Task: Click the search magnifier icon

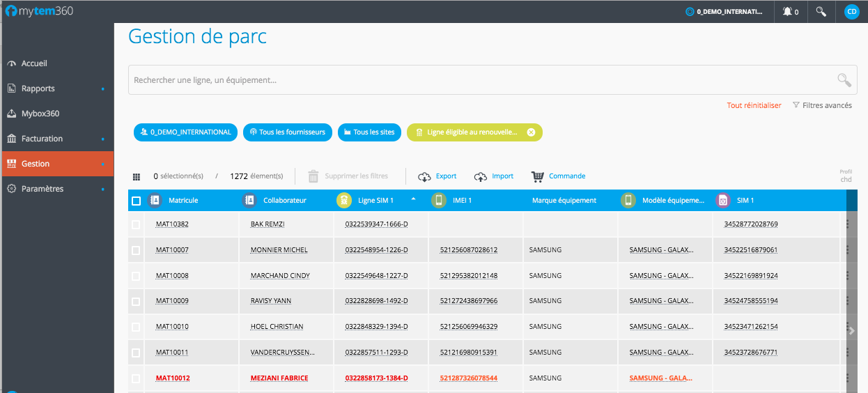Action: click(844, 80)
